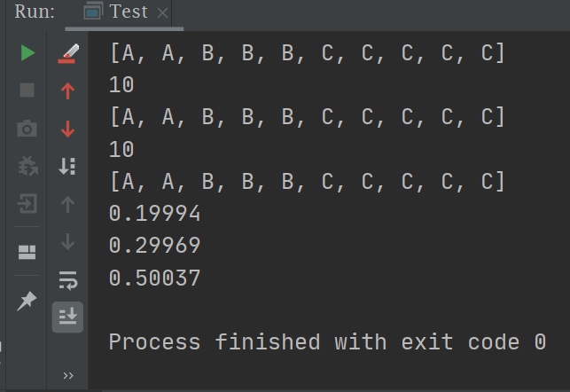Click the sort lines icon

68,167
